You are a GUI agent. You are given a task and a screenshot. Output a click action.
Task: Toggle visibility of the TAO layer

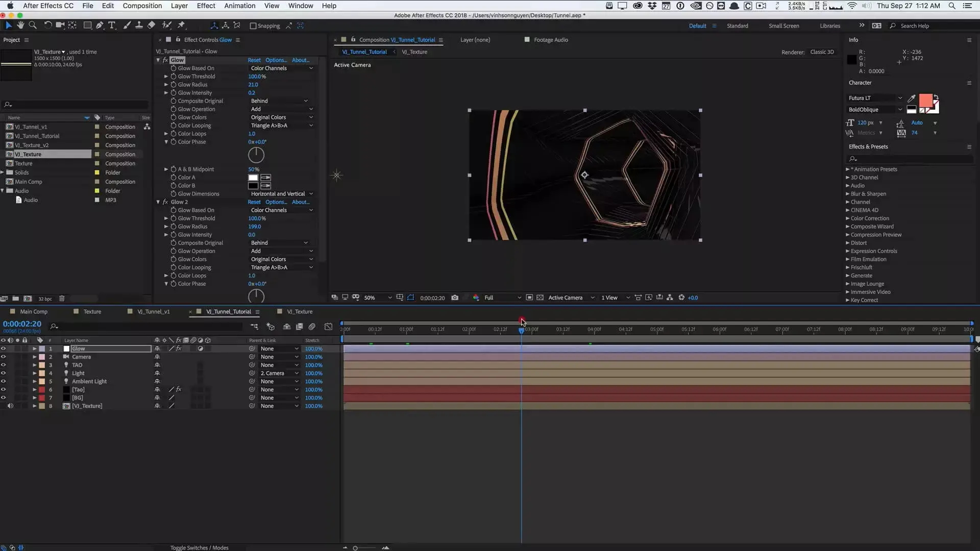pyautogui.click(x=3, y=365)
